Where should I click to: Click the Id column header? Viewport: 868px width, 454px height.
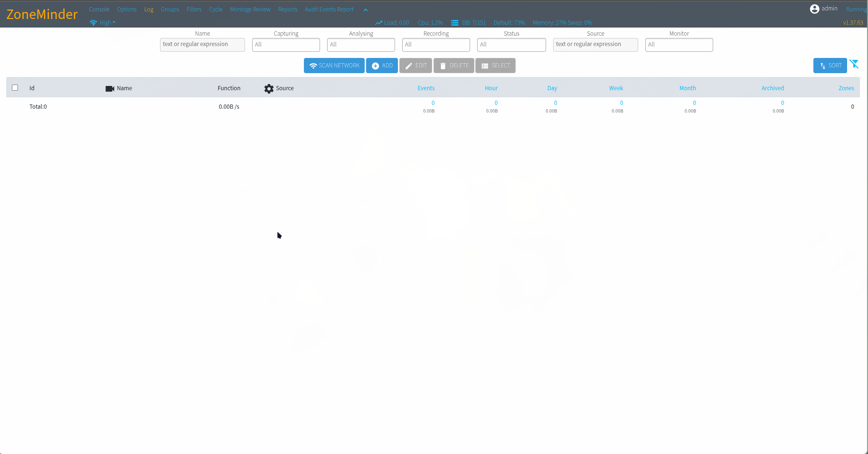pyautogui.click(x=32, y=88)
